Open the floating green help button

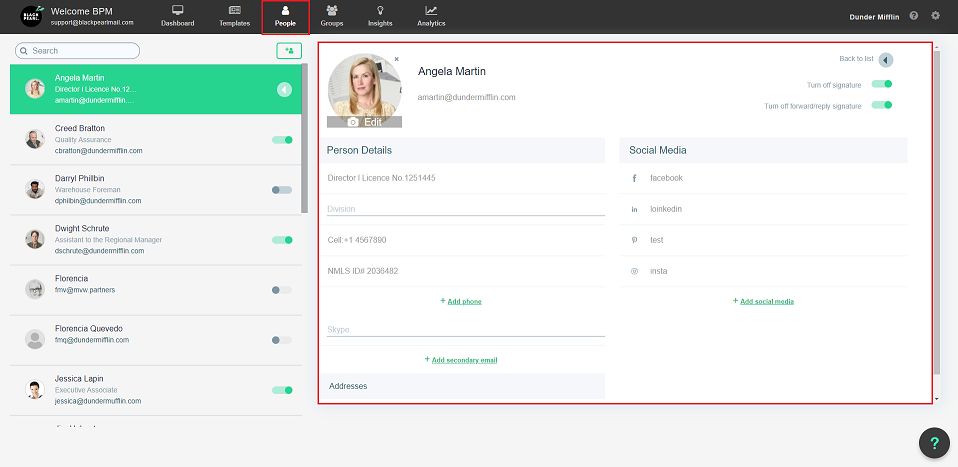click(934, 443)
